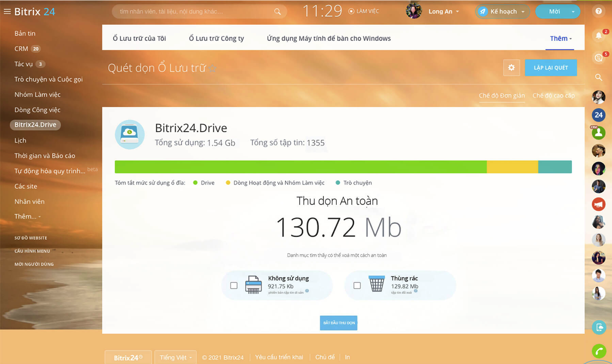Screen dimensions: 612x364
Task: Open the Tiếng Việt language dropdown
Action: (176, 357)
